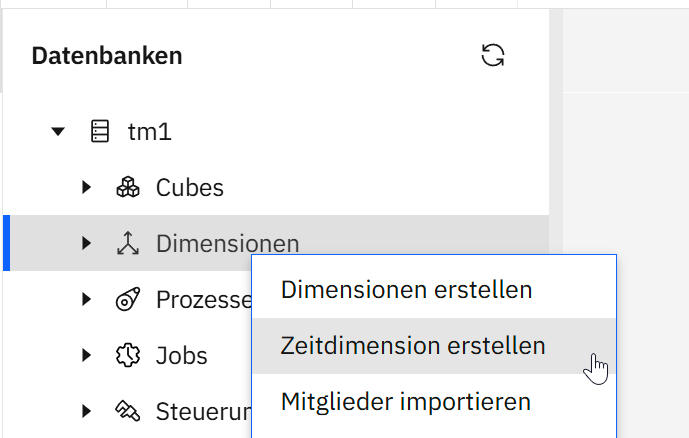Click the Dimensionen axes icon
The height and width of the screenshot is (438, 689).
click(128, 243)
